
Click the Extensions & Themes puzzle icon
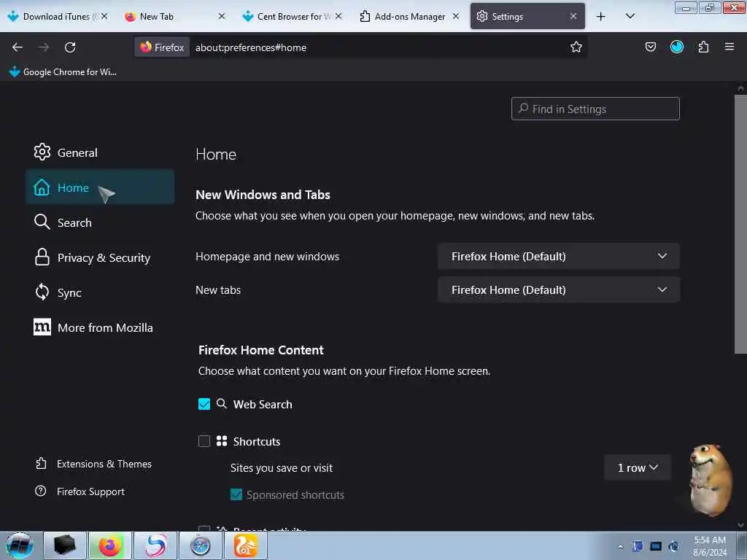[42, 463]
